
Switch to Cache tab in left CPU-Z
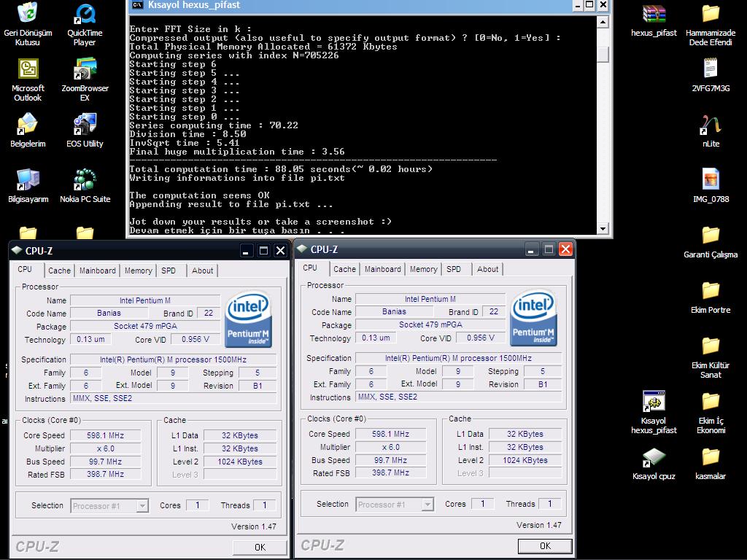[x=60, y=271]
